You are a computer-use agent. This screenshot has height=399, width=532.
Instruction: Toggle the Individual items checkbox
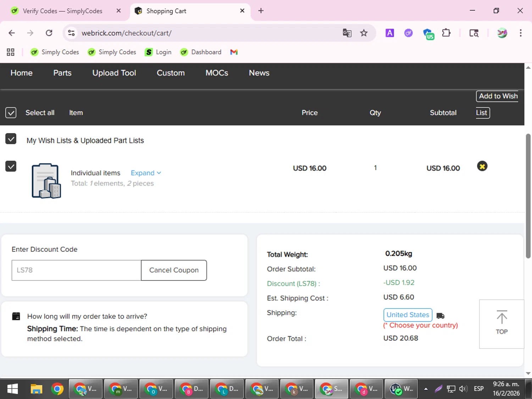point(11,166)
